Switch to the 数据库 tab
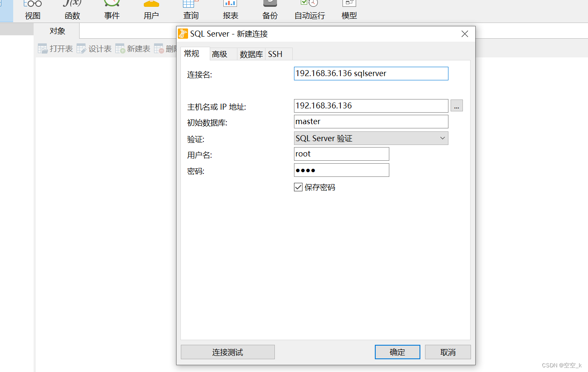 (x=251, y=54)
